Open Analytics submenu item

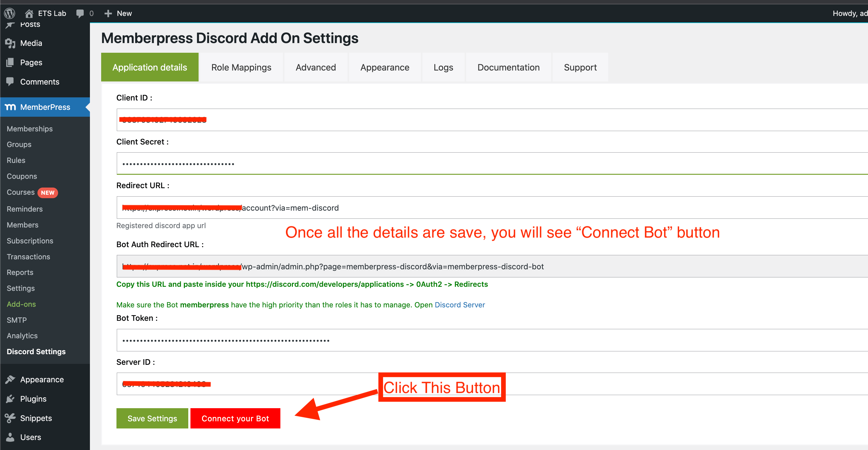[22, 336]
